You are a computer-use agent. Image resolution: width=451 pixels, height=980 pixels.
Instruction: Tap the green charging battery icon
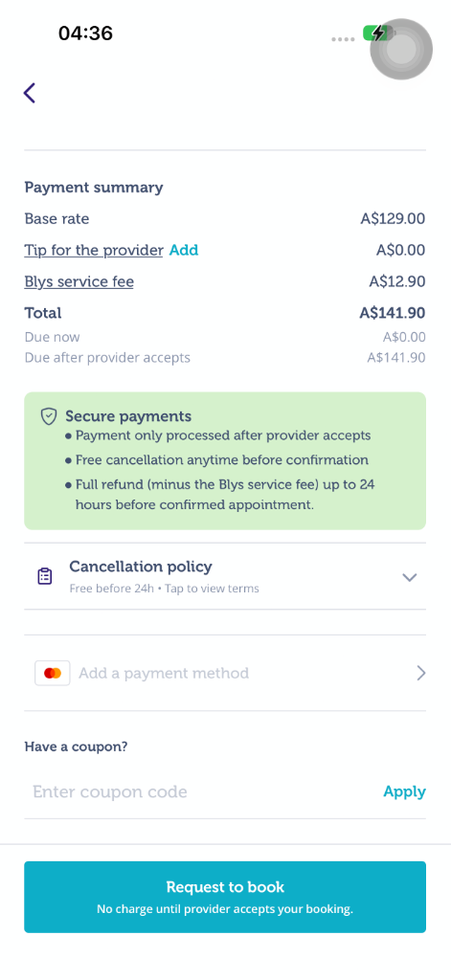click(x=376, y=33)
